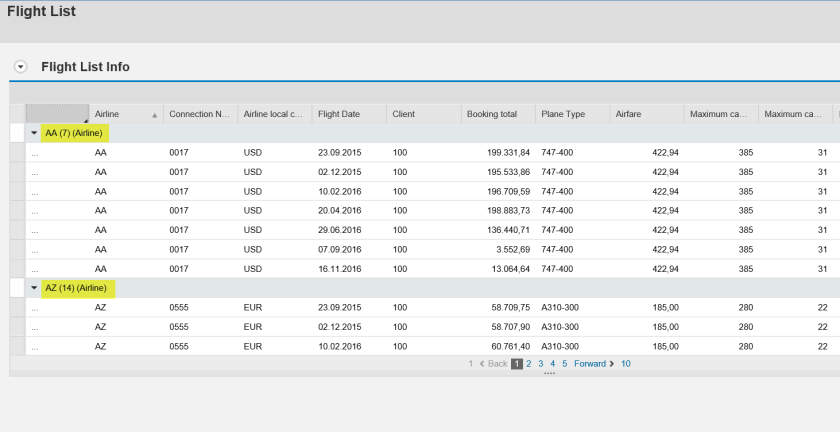Image resolution: width=840 pixels, height=432 pixels.
Task: Jump to page 5 of results
Action: pos(564,364)
